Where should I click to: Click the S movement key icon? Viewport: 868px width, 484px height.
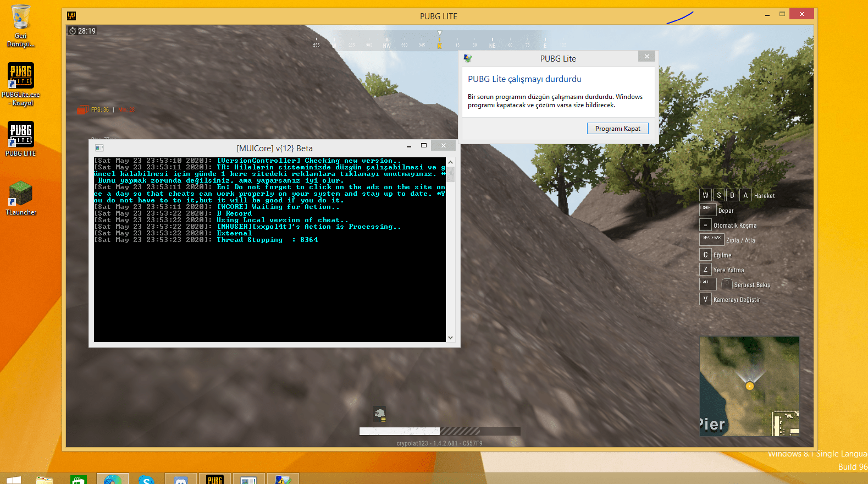[x=718, y=195]
